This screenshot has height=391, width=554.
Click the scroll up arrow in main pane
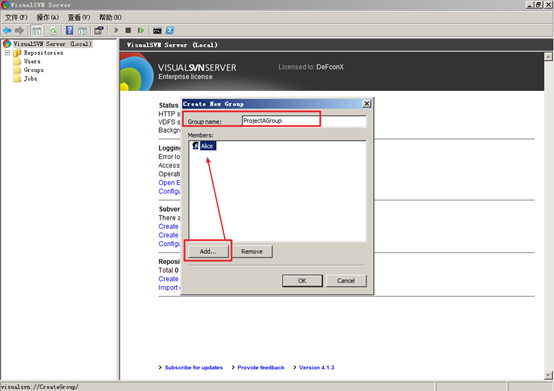[548, 57]
